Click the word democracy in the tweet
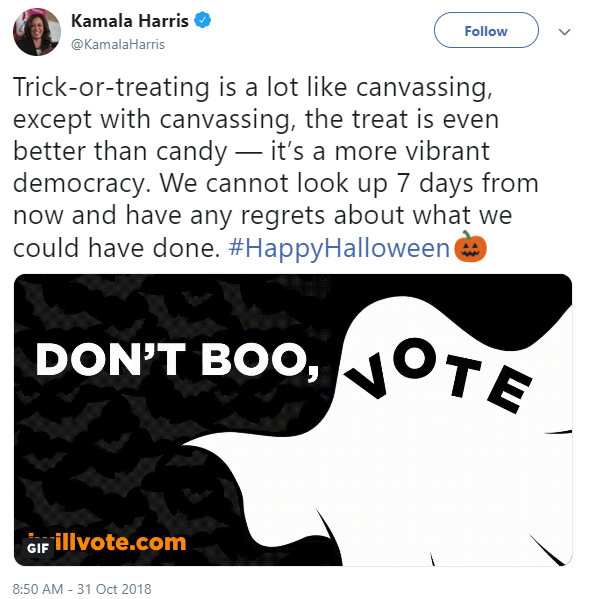The image size is (590, 599). pos(79,184)
